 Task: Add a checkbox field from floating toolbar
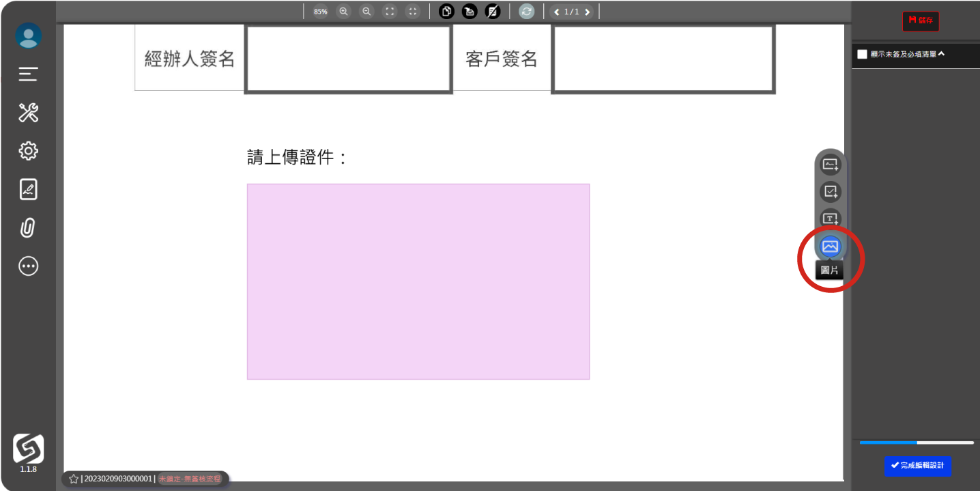830,192
